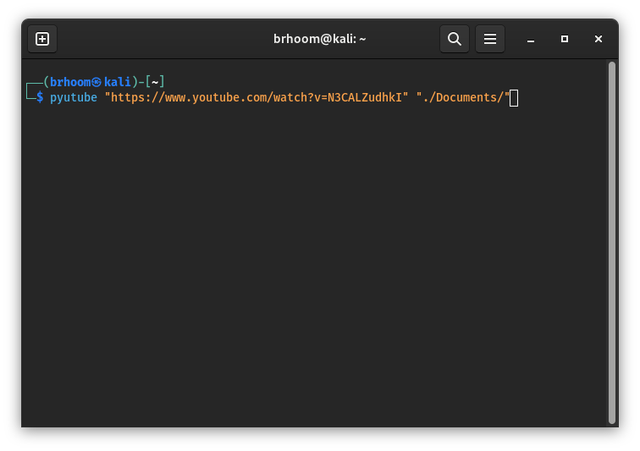The height and width of the screenshot is (451, 640).
Task: Open a new terminal tab
Action: [42, 39]
